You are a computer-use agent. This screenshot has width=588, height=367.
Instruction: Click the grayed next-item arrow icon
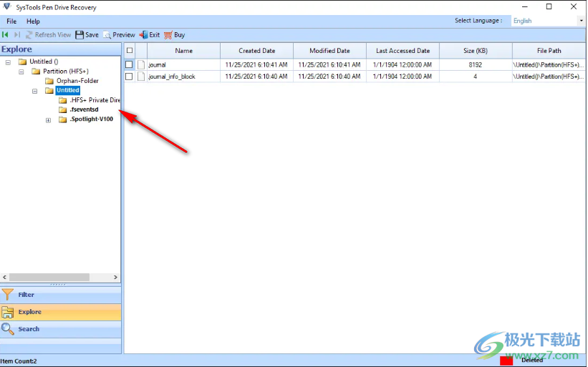pos(17,35)
